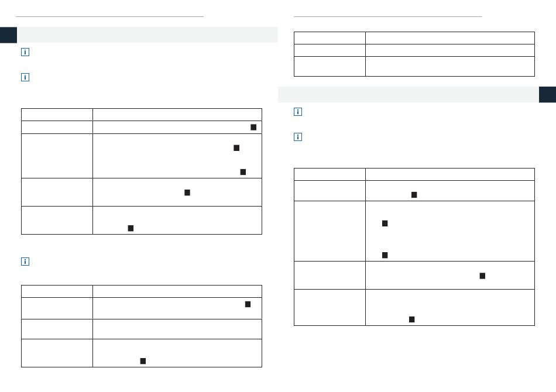556x392 pixels.
Task: Click black square in last row of large right table
Action: point(411,319)
